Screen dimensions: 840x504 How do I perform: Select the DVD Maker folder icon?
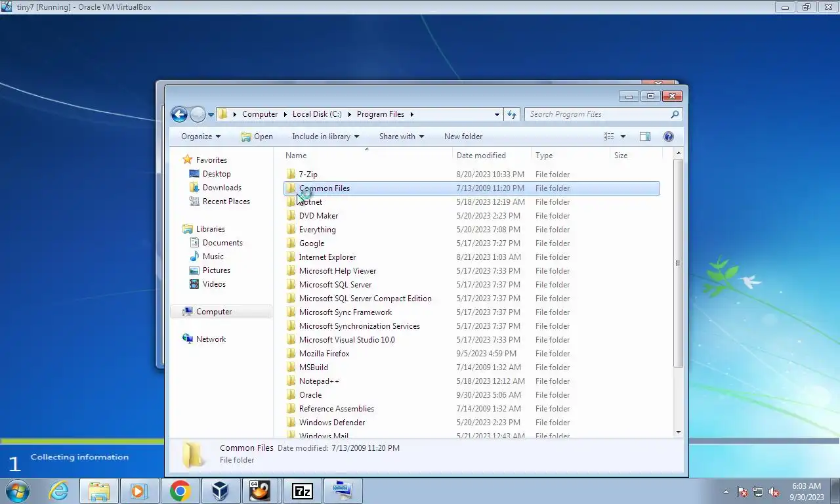291,216
